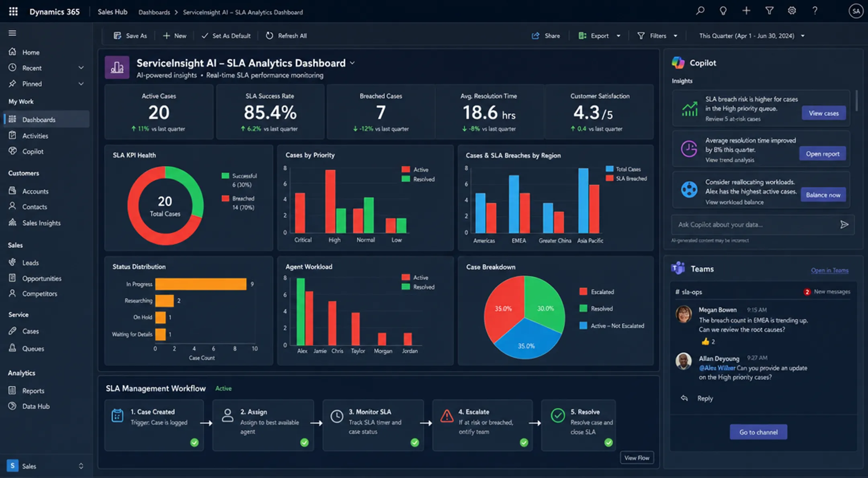Open the Filters dropdown arrow
Viewport: 868px width, 478px height.
click(676, 36)
